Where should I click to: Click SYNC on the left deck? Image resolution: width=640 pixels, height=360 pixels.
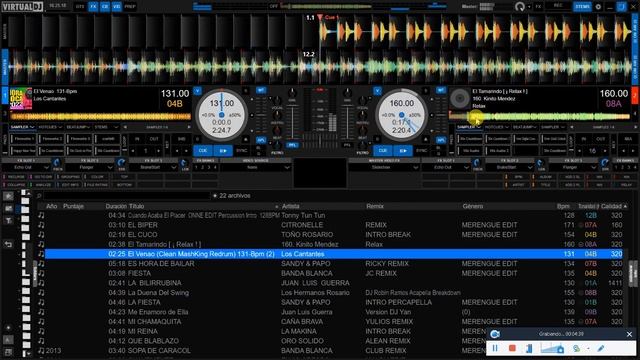click(242, 151)
